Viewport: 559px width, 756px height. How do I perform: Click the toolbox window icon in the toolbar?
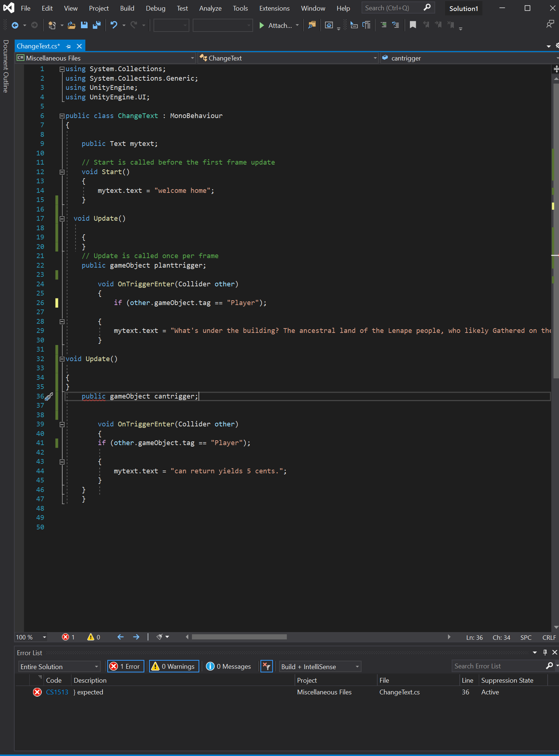pyautogui.click(x=329, y=25)
